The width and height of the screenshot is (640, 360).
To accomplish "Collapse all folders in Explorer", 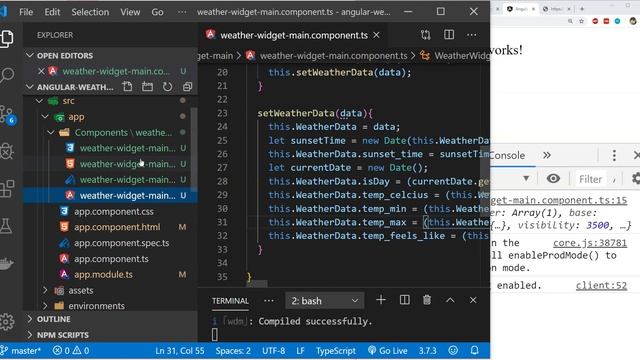I will click(187, 87).
